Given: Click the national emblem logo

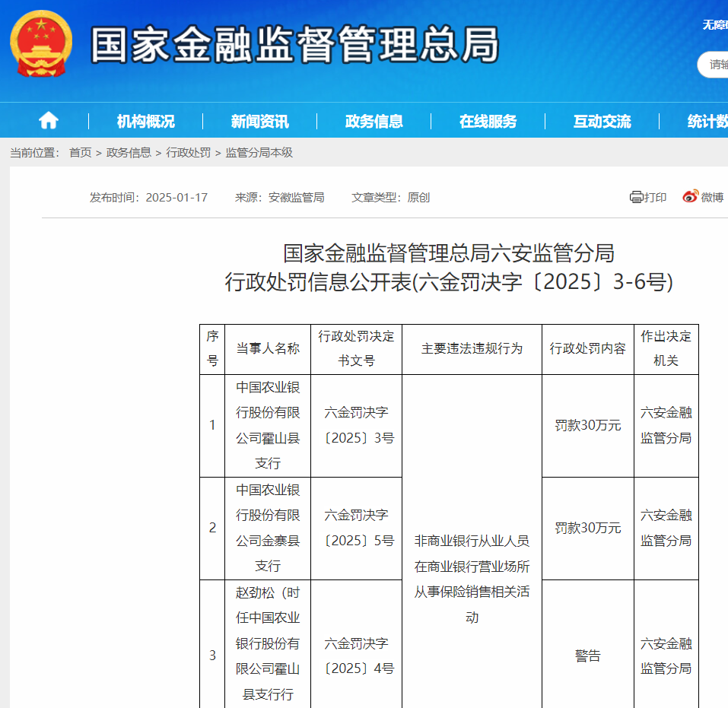Looking at the screenshot, I should [x=41, y=43].
